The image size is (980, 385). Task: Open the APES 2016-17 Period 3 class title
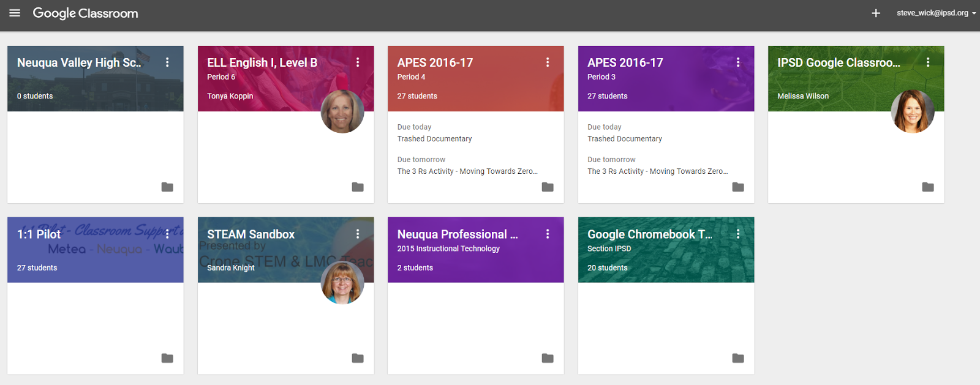tap(625, 62)
